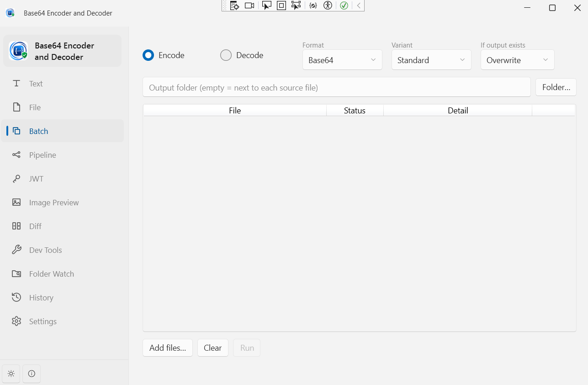Click the Batch copy icon
Screen dimensions: 588x385
[16, 131]
